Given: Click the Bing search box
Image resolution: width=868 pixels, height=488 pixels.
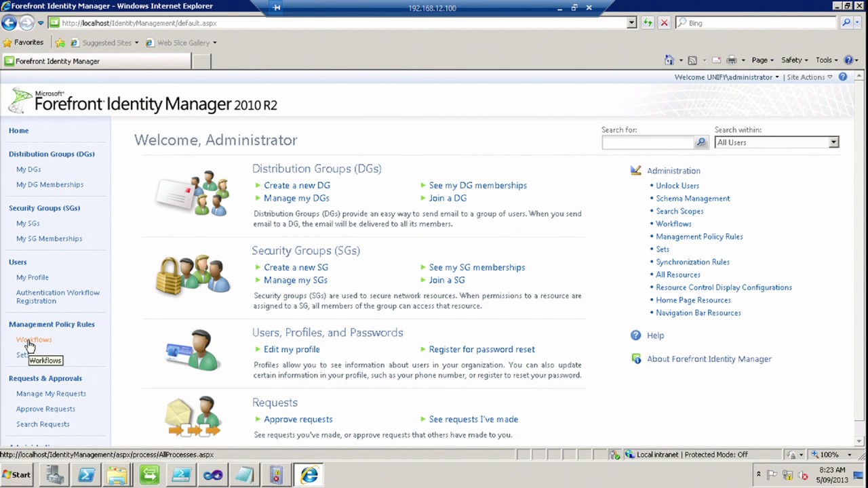Looking at the screenshot, I should pos(757,23).
